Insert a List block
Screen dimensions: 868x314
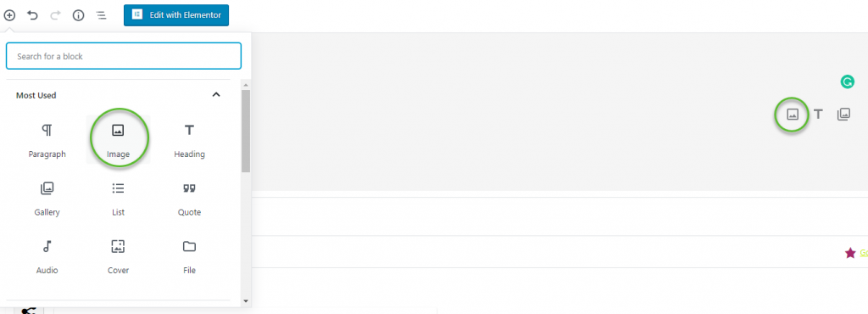(118, 199)
